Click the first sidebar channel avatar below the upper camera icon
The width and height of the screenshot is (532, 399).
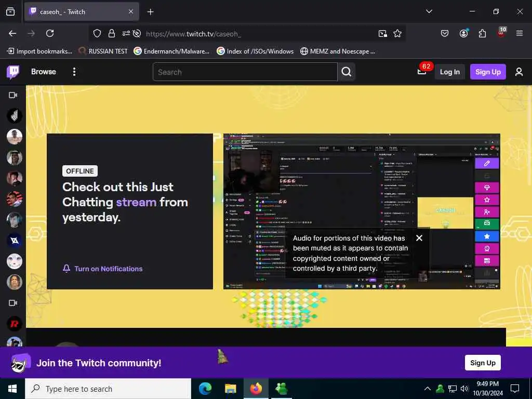(14, 116)
